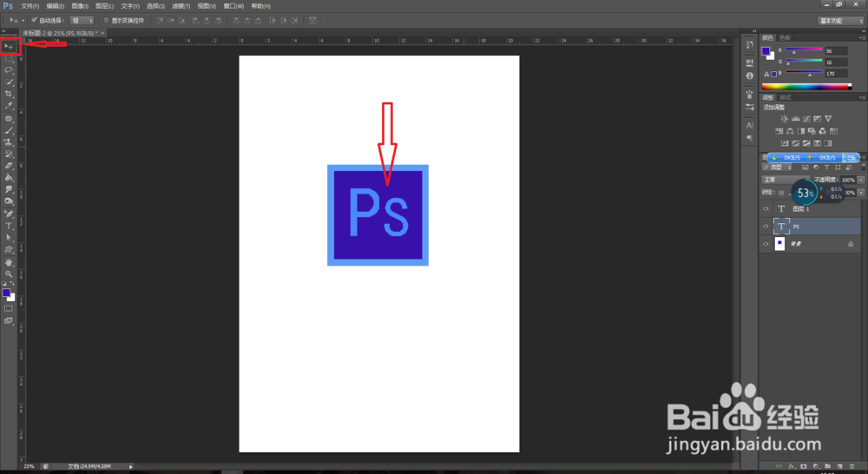Add Brightness/Contrast adjustment (sun icon)
868x474 pixels.
(x=784, y=118)
